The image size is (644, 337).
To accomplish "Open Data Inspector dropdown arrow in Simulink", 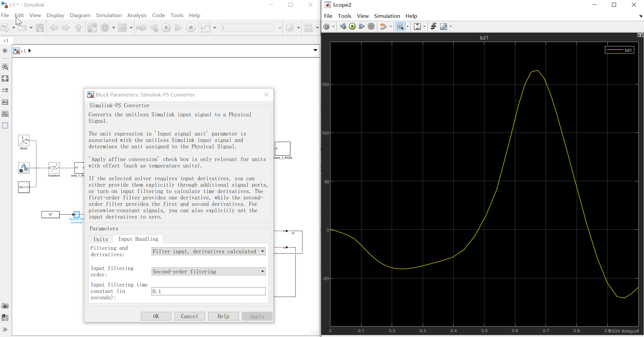I will [215, 28].
